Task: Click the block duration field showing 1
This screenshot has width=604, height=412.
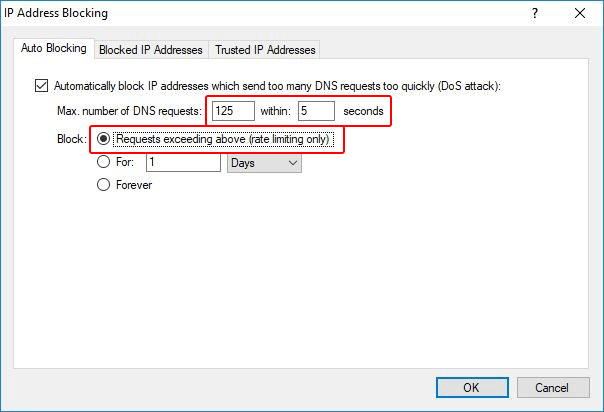Action: click(183, 162)
